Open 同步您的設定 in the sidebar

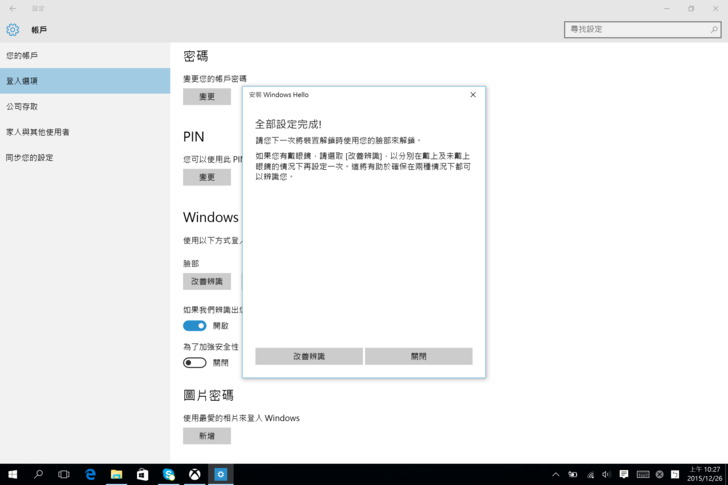85,157
